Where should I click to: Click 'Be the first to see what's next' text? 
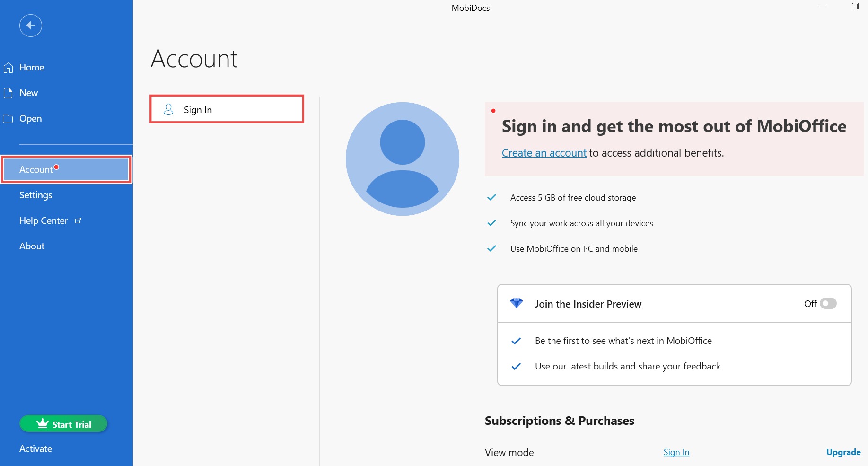tap(623, 341)
